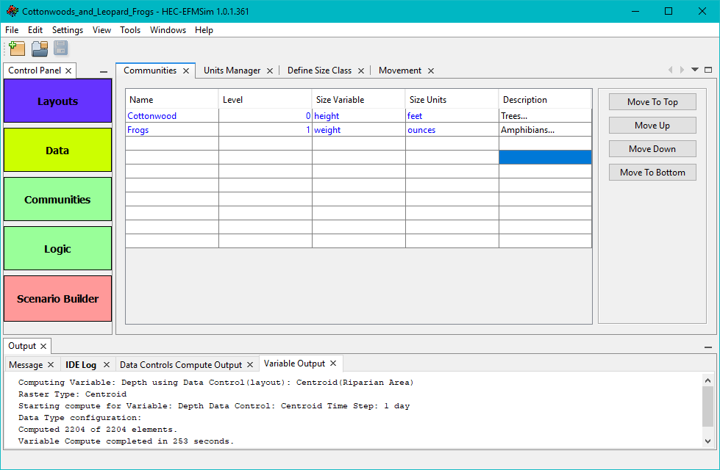Open the editor tab list dropdown arrow
This screenshot has height=470, width=720.
pyautogui.click(x=695, y=70)
